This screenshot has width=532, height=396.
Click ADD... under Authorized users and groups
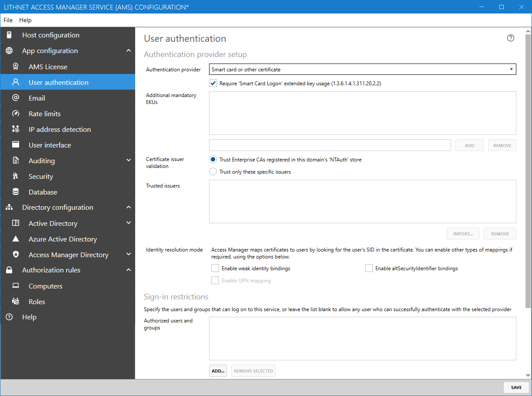pyautogui.click(x=218, y=371)
